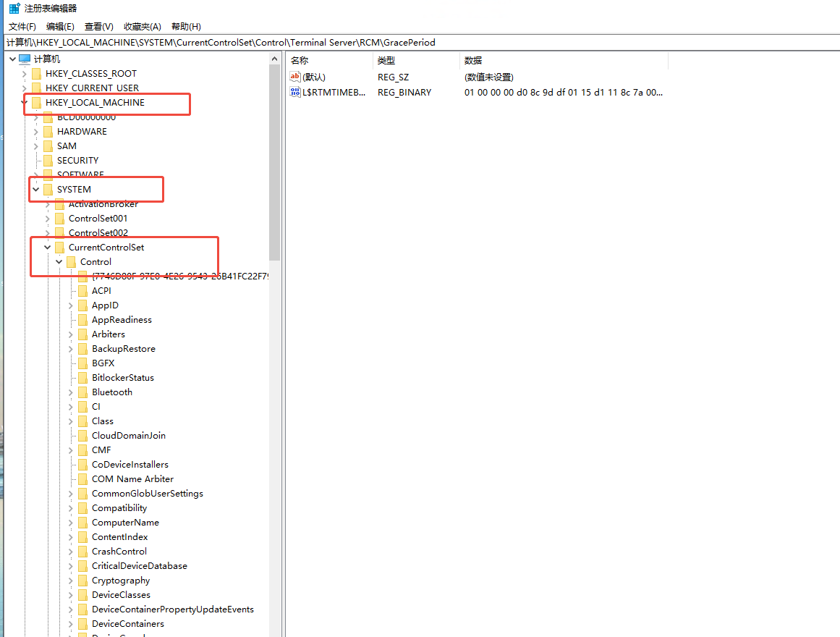Viewport: 840px width, 637px height.
Task: Select the DeviceContainers key
Action: [128, 623]
